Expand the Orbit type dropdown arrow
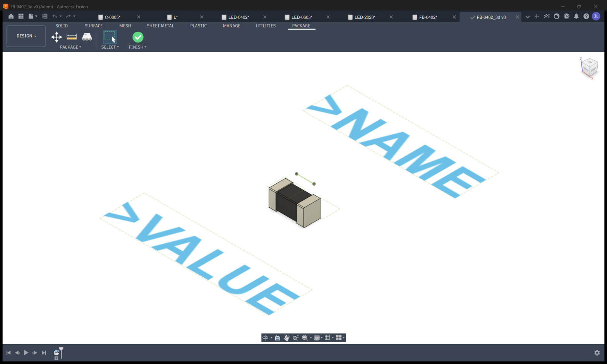Viewport: 607px width, 364px height. (271, 338)
